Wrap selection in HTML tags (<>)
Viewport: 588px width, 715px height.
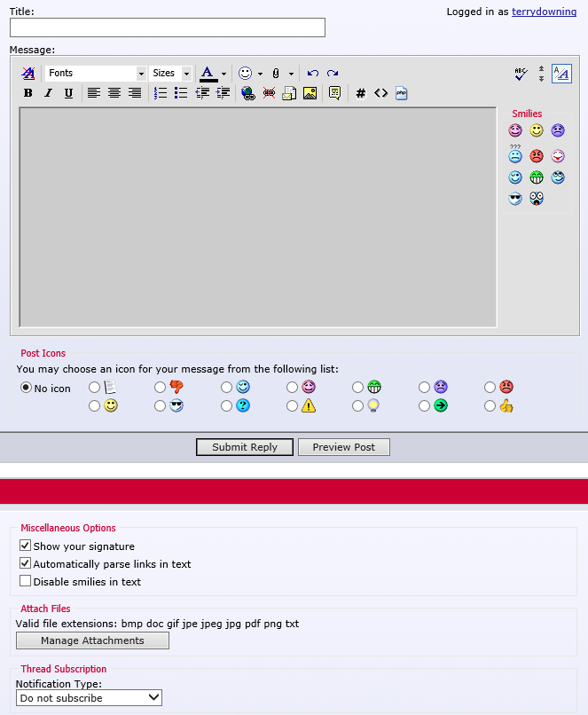pyautogui.click(x=381, y=93)
